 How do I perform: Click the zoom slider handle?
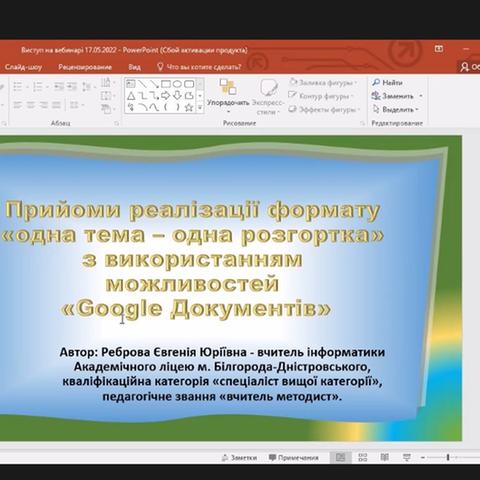(448, 458)
